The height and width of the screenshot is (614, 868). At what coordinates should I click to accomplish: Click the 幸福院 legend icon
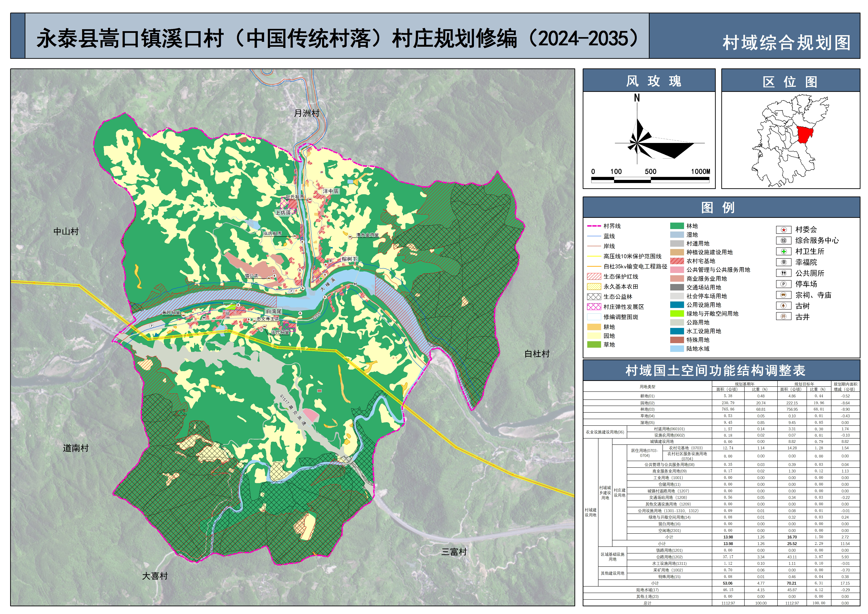click(x=783, y=262)
